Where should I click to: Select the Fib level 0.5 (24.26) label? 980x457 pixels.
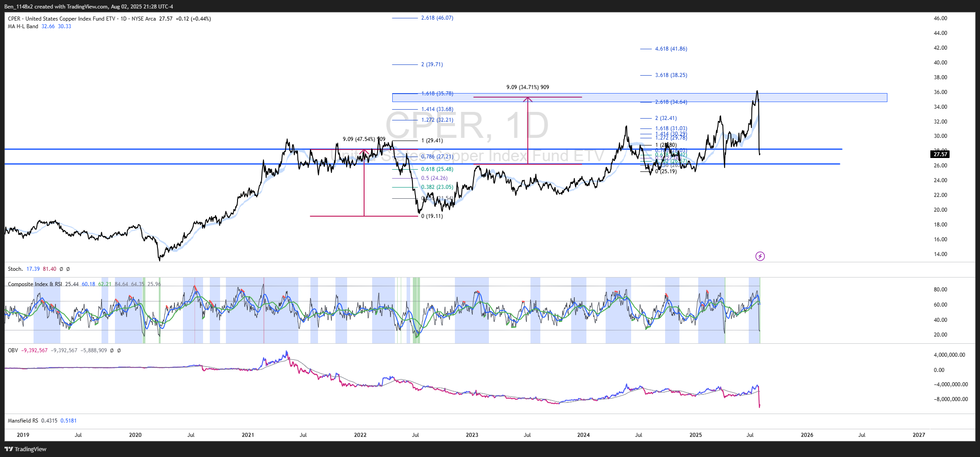coord(434,178)
